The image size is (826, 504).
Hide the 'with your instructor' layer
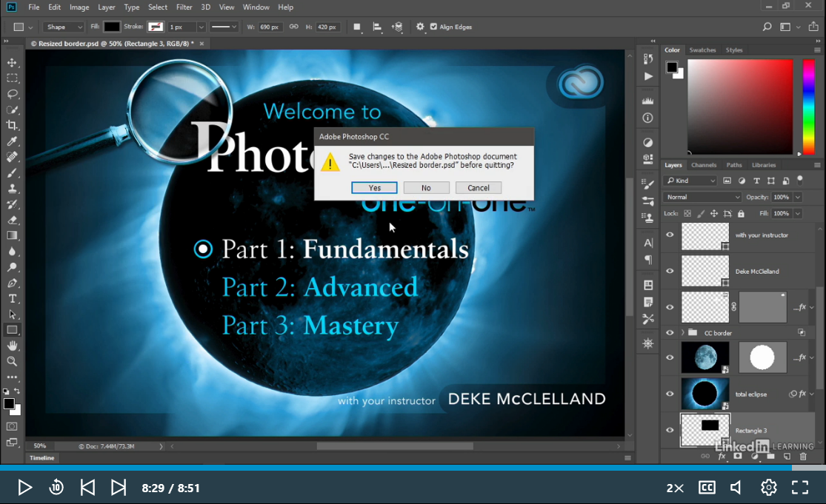click(670, 235)
